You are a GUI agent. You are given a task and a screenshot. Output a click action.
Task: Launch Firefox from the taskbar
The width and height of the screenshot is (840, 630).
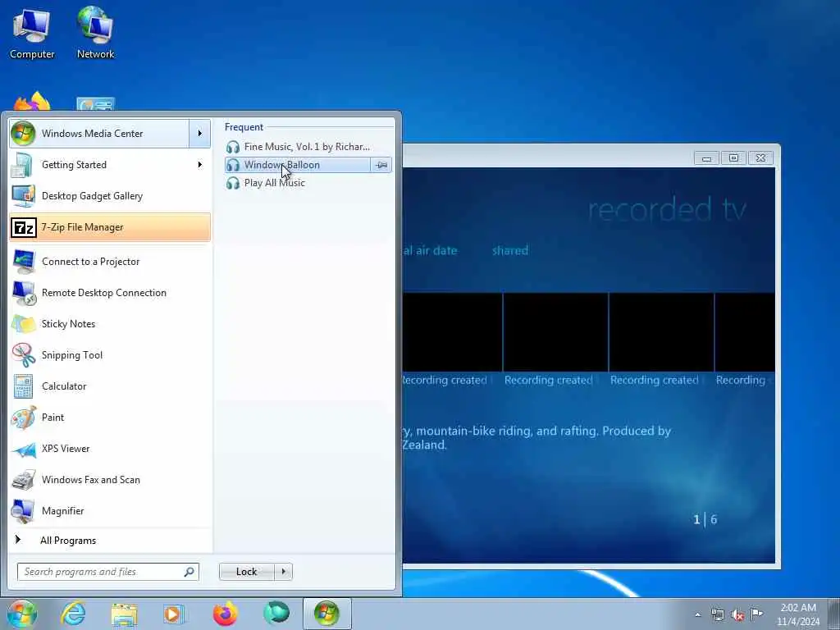225,614
